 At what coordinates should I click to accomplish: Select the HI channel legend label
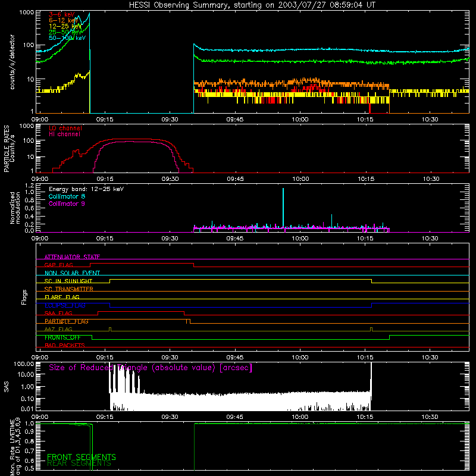pos(64,134)
